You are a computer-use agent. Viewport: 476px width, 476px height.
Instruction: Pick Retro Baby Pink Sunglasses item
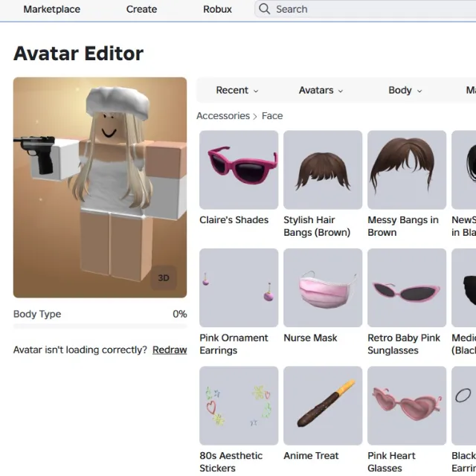tap(407, 288)
